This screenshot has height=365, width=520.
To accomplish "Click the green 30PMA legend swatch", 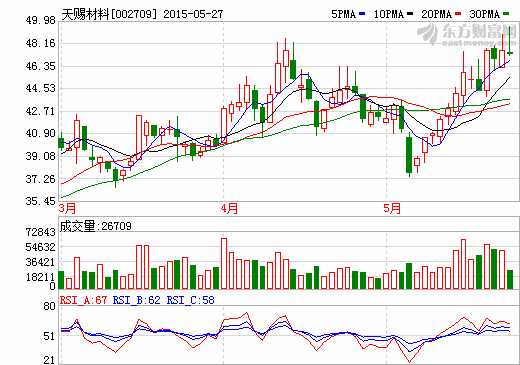I will (x=506, y=14).
